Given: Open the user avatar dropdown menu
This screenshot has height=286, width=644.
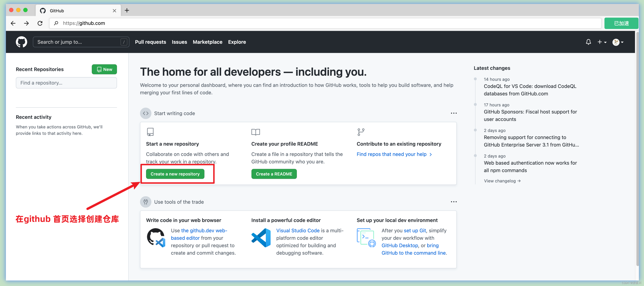Looking at the screenshot, I should point(618,42).
